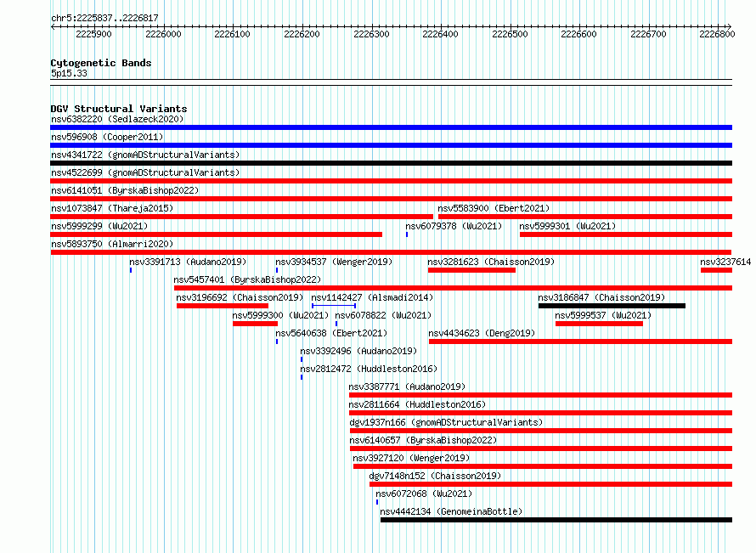Image resolution: width=756 pixels, height=553 pixels.
Task: Open the nsv5583900 (Ebert2021) variant label
Action: click(x=494, y=208)
